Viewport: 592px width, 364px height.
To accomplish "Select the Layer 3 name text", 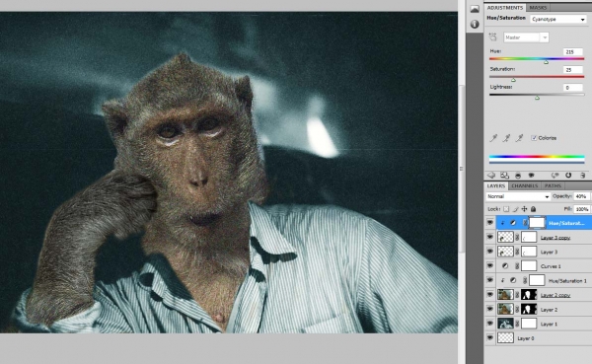I will (x=549, y=253).
